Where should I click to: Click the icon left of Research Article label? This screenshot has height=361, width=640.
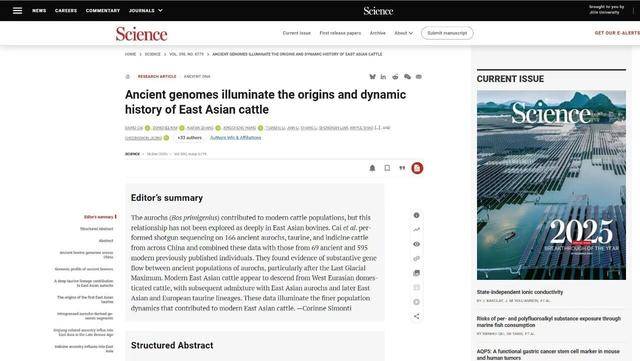point(128,76)
